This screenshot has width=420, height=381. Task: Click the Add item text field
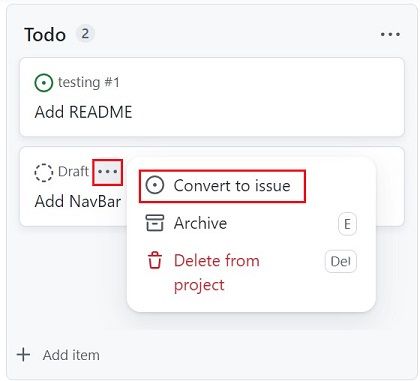71,355
